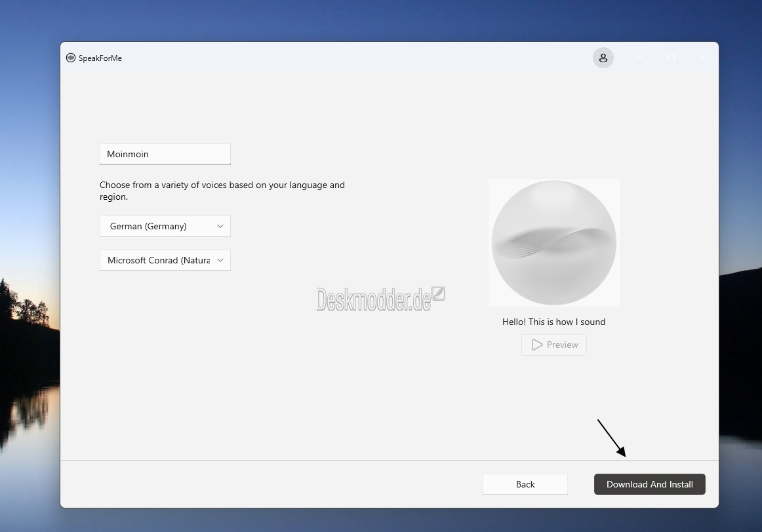Play the voice with Preview button
This screenshot has width=762, height=532.
click(x=554, y=345)
